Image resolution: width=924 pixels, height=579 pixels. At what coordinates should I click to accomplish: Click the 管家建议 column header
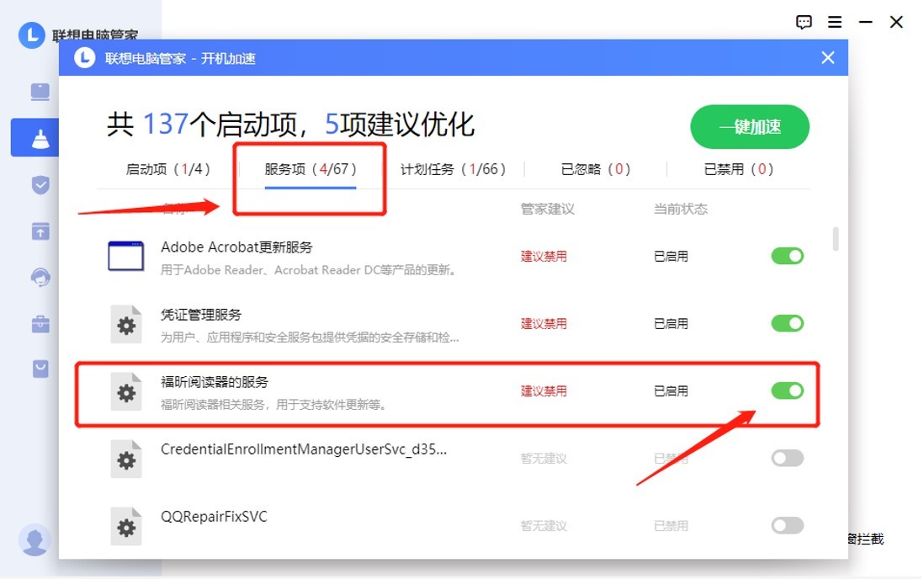(548, 209)
